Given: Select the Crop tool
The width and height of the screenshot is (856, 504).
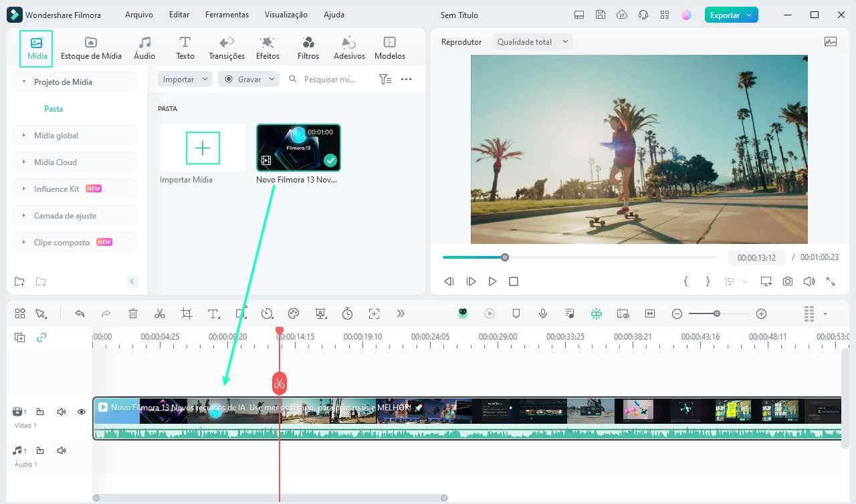Looking at the screenshot, I should click(x=187, y=313).
